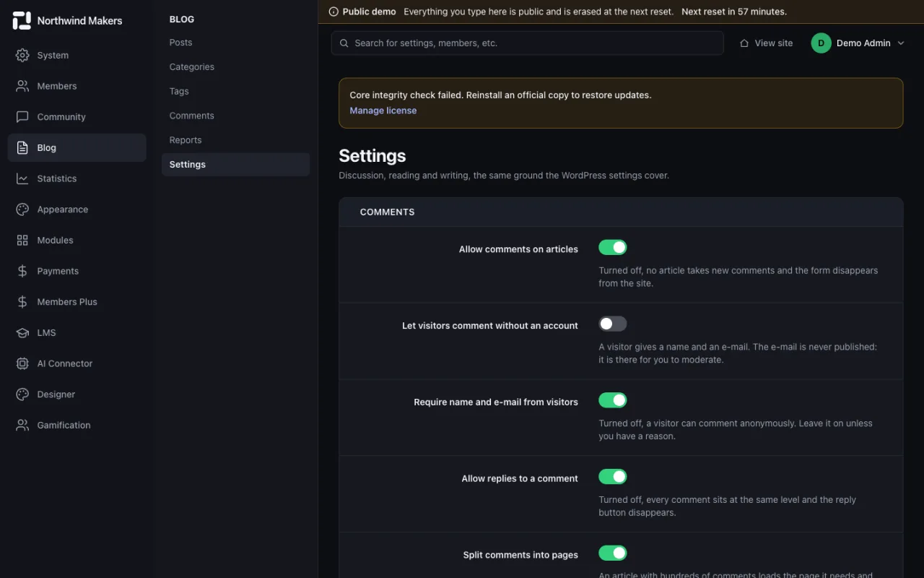
Task: Expand the Demo Admin account dropdown chevron
Action: [901, 43]
